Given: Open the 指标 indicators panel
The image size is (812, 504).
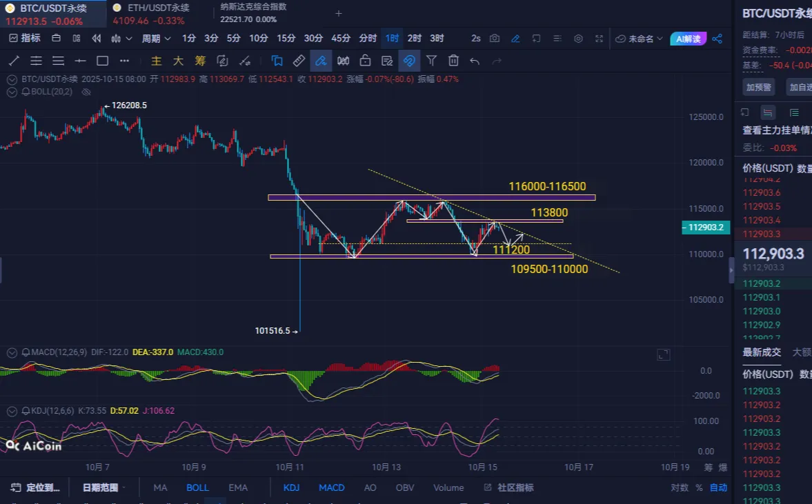Looking at the screenshot, I should click(x=25, y=39).
